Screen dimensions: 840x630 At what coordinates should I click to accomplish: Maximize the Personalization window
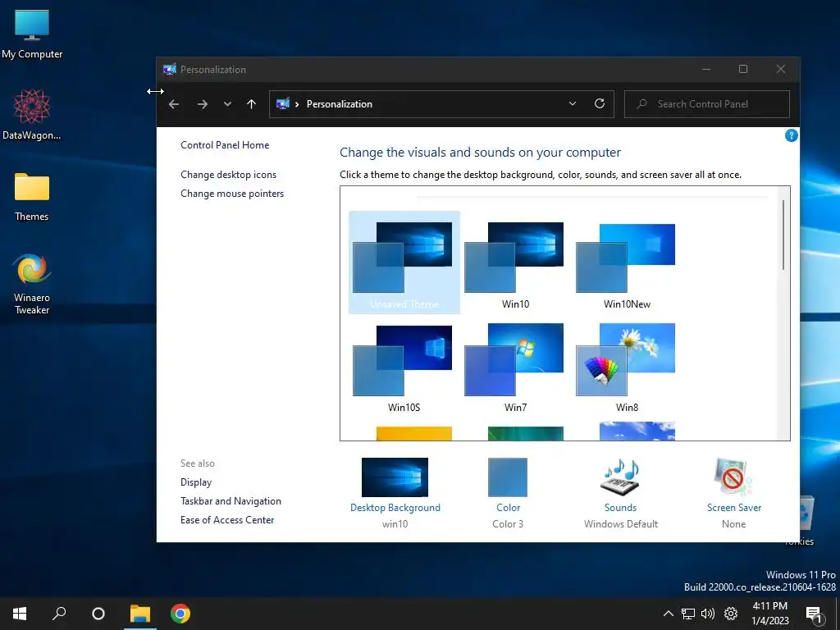(x=743, y=69)
